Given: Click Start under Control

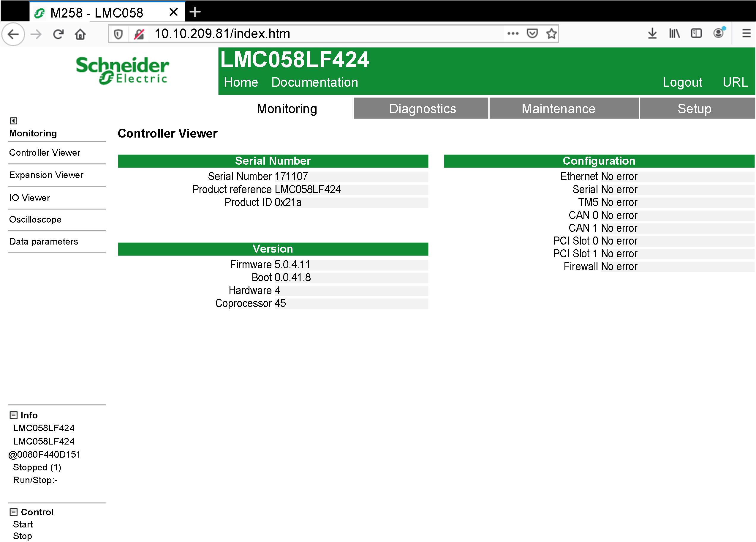Looking at the screenshot, I should [23, 524].
